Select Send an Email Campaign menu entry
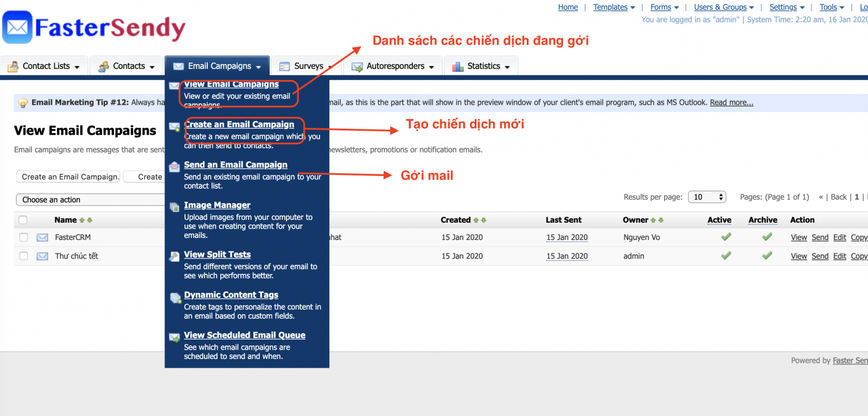868x416 pixels. [x=235, y=165]
